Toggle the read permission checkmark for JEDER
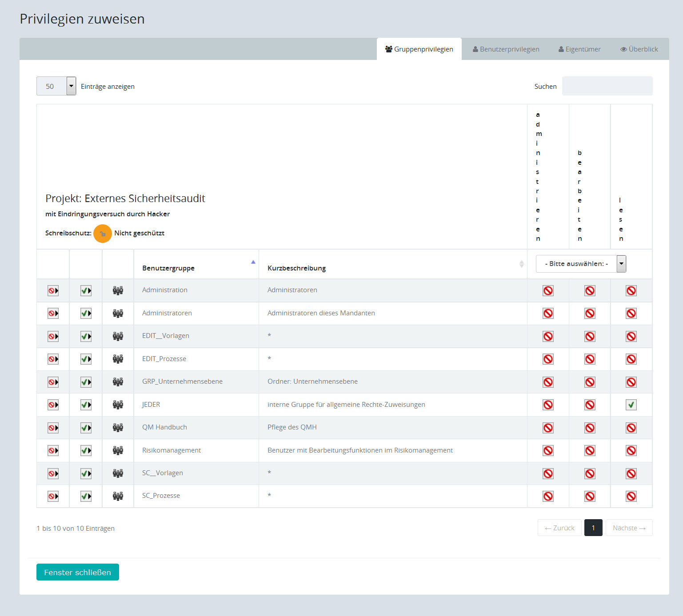683x616 pixels. [x=631, y=405]
